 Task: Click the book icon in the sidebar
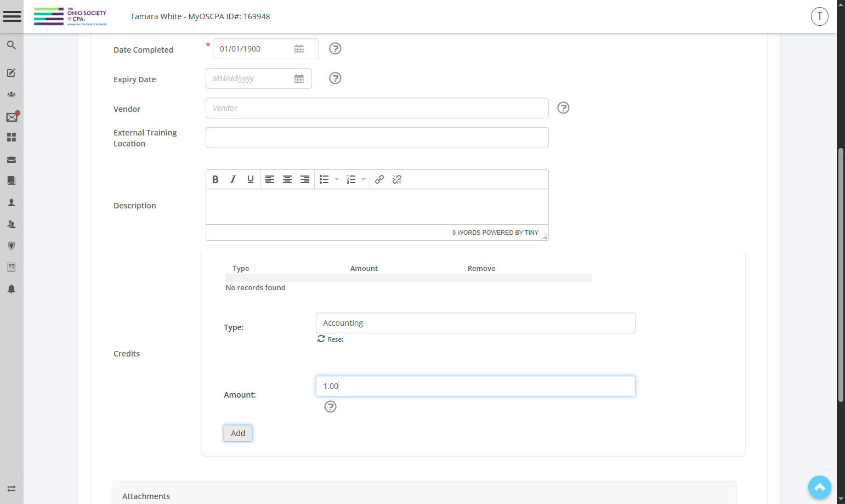pyautogui.click(x=11, y=180)
